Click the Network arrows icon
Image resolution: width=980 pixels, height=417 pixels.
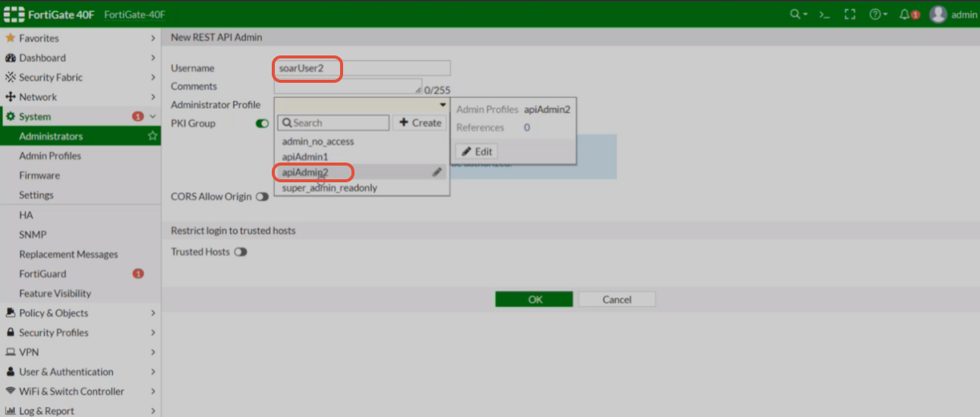11,97
